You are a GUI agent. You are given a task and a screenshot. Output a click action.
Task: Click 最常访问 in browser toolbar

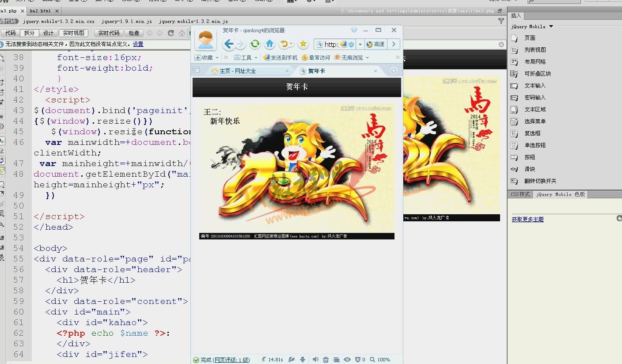tap(316, 58)
